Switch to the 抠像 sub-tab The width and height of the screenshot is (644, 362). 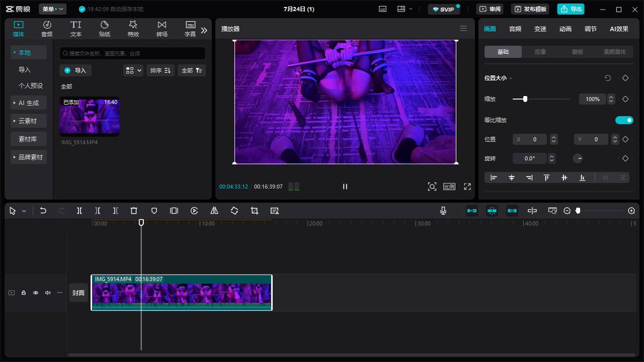click(x=540, y=52)
